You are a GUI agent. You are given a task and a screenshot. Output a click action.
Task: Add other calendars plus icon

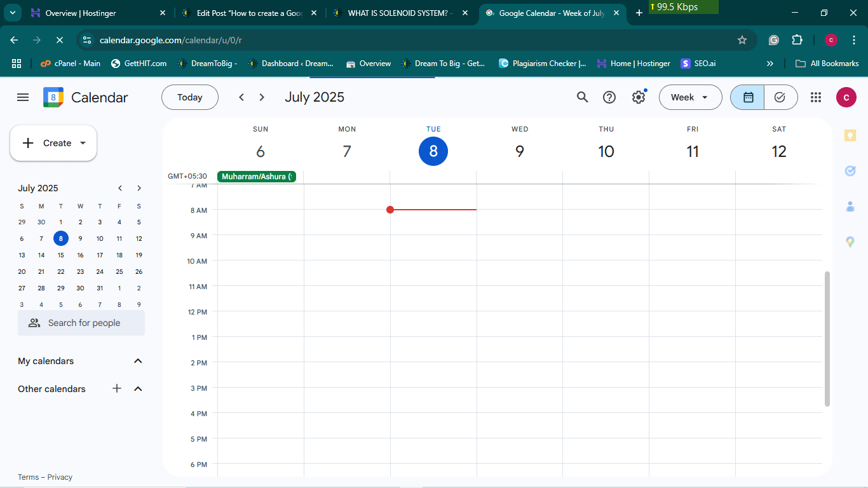[x=117, y=388]
